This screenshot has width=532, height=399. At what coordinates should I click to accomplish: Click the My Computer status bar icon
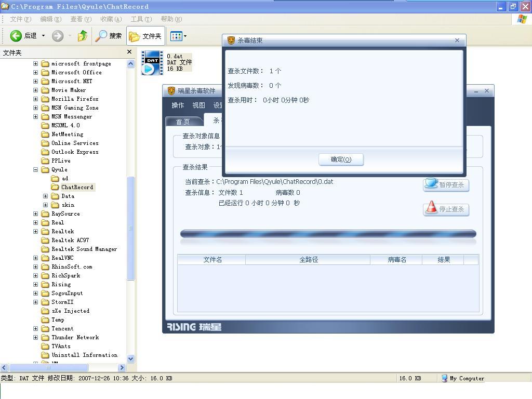[444, 378]
